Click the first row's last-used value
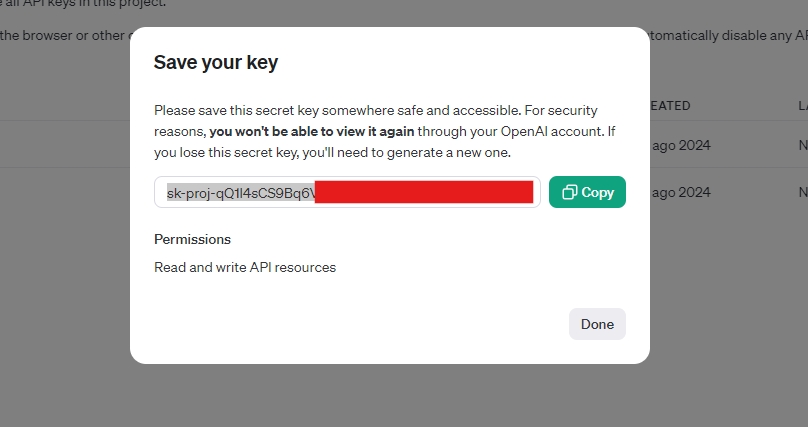This screenshot has width=808, height=427. (802, 145)
